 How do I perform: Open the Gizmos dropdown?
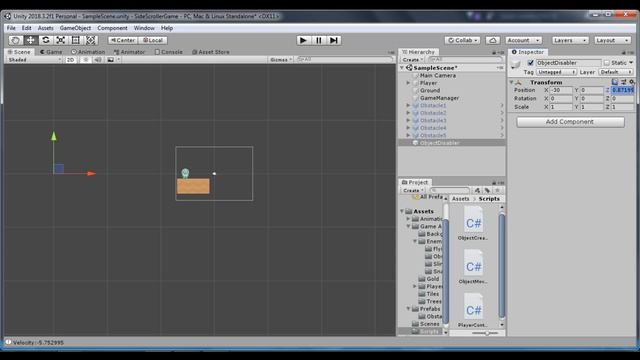[280, 60]
